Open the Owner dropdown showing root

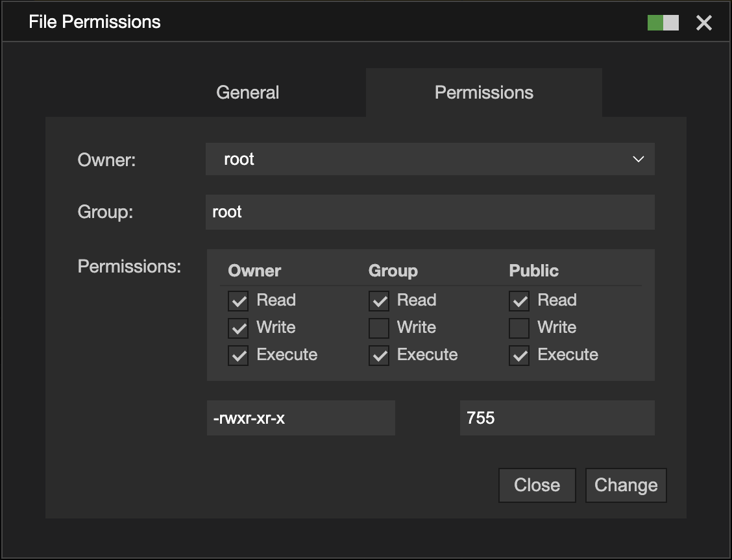430,159
